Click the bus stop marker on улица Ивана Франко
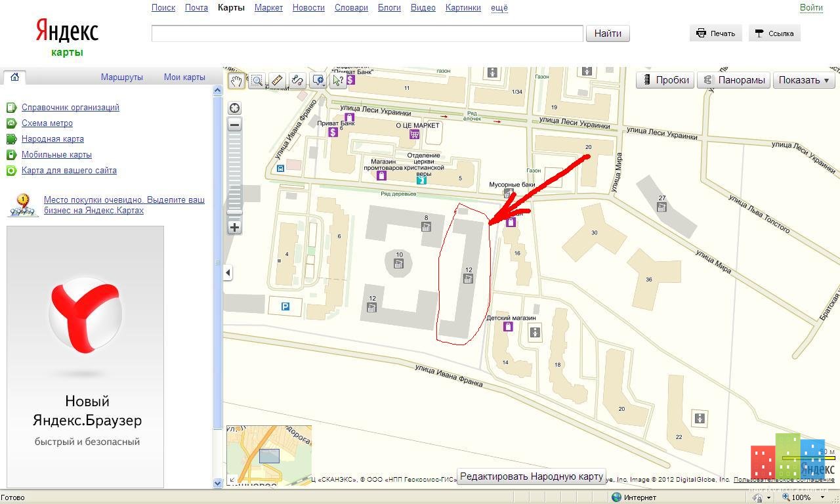This screenshot has height=504, width=840. 281,169
